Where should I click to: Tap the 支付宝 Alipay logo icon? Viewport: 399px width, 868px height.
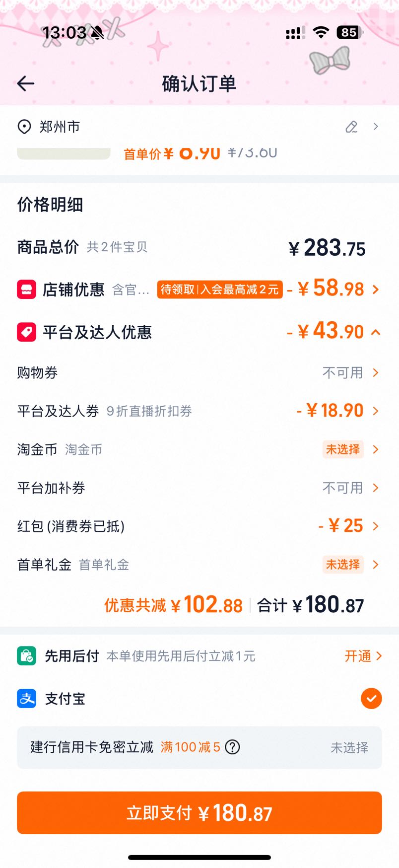27,699
